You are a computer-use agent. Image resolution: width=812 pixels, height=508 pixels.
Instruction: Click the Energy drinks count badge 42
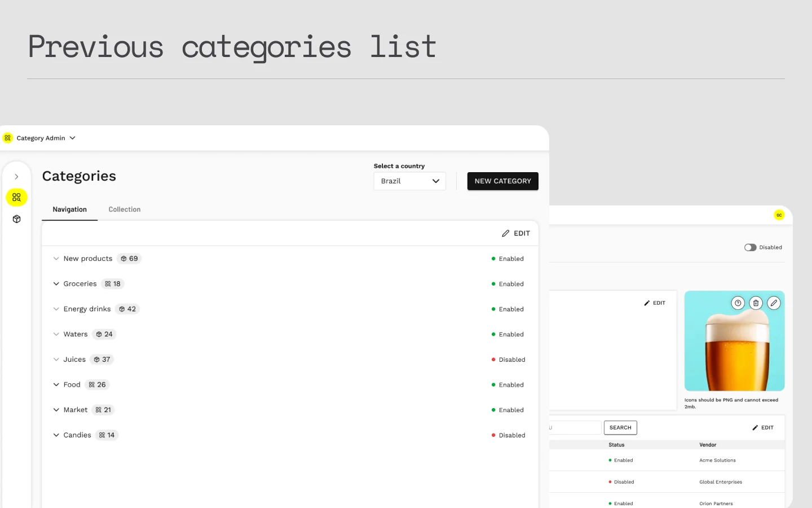pos(127,309)
